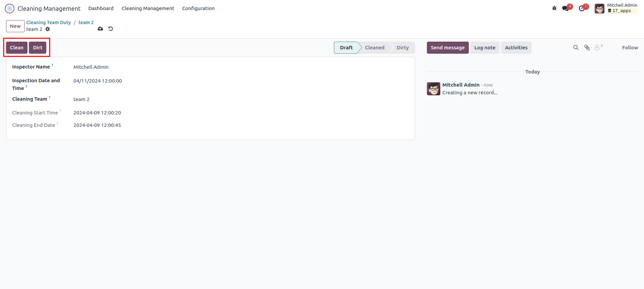Open attachments via paperclip icon
Viewport: 644px width, 289px height.
[x=587, y=48]
